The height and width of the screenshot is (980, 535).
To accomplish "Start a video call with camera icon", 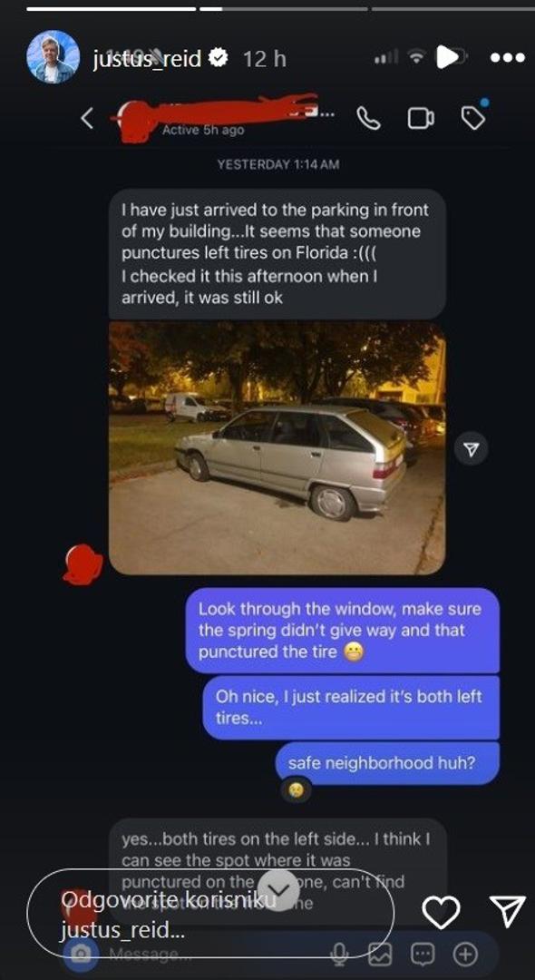I will point(421,118).
